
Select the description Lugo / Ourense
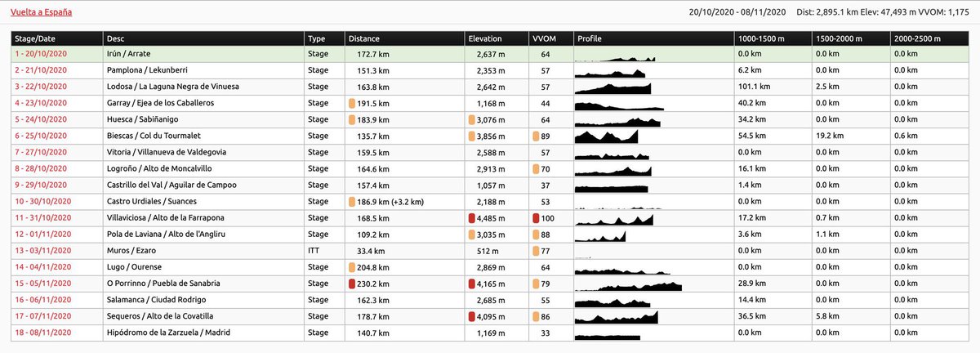coord(132,268)
